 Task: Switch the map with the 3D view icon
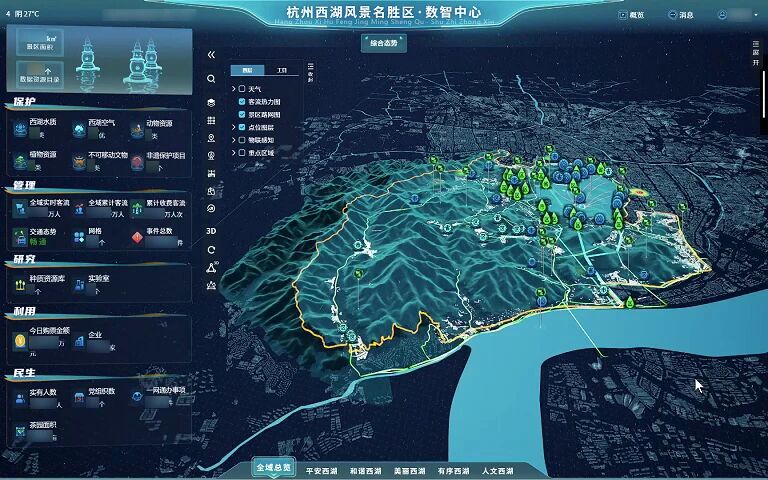[x=211, y=230]
